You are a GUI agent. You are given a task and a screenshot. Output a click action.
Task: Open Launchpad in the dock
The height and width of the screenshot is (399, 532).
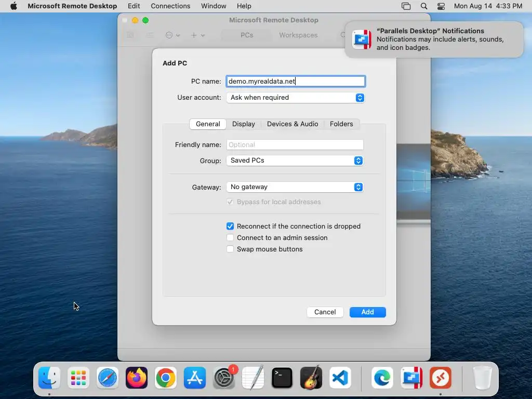pyautogui.click(x=78, y=378)
